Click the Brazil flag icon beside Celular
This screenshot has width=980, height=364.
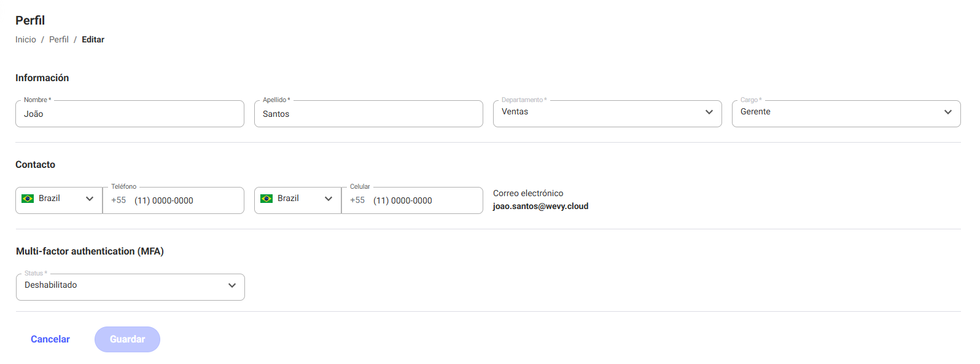click(x=266, y=199)
